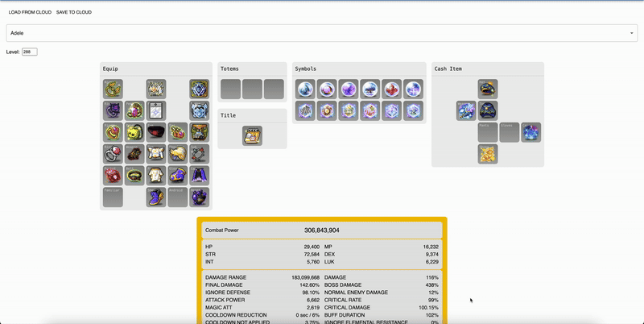This screenshot has height=324, width=644.
Task: Open the silver ring with red orb
Action: (113, 154)
